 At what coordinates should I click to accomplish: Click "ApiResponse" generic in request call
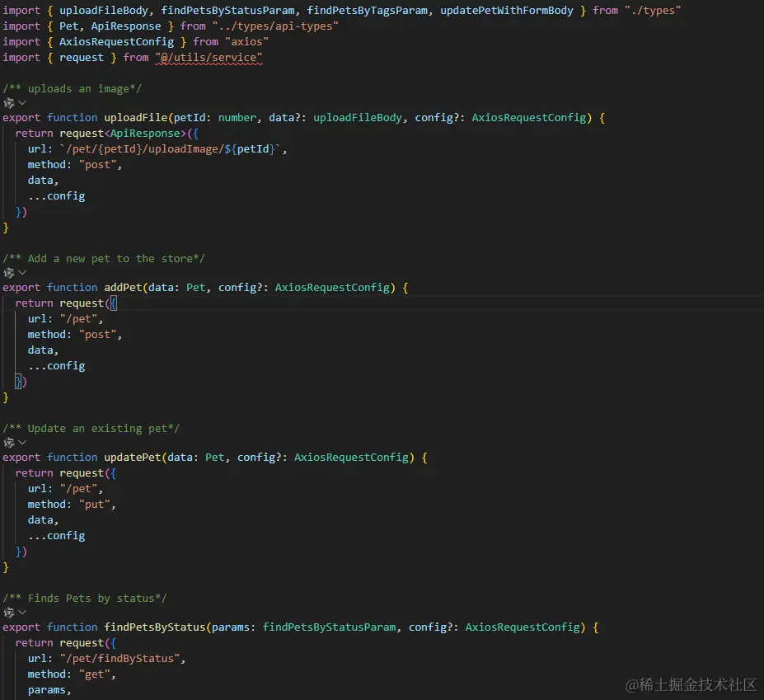[145, 133]
